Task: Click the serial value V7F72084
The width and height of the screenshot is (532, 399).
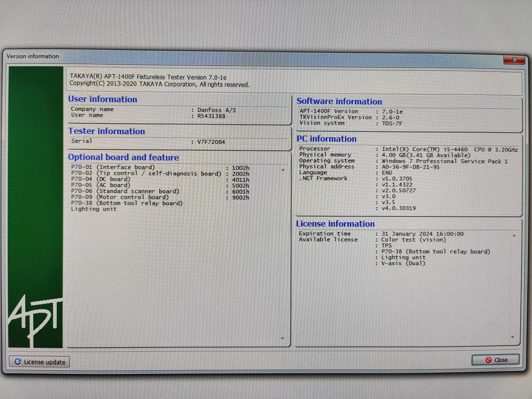Action: point(211,142)
